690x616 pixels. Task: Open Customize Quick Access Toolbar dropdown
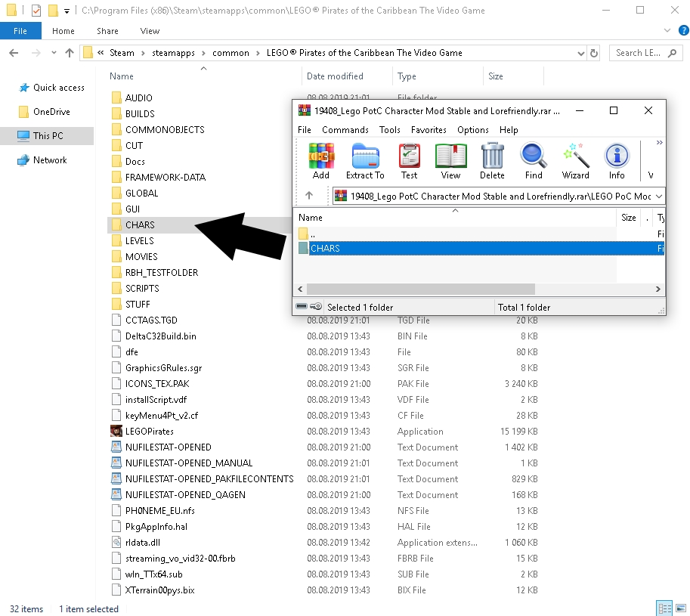(67, 11)
